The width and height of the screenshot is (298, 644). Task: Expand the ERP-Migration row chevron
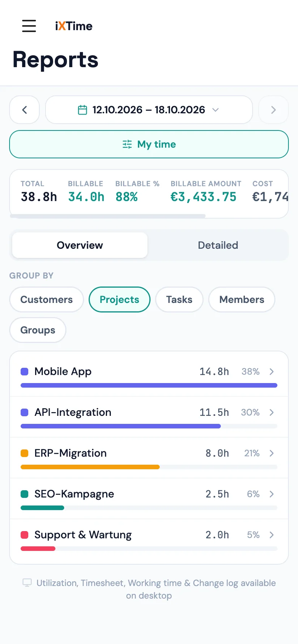(272, 453)
